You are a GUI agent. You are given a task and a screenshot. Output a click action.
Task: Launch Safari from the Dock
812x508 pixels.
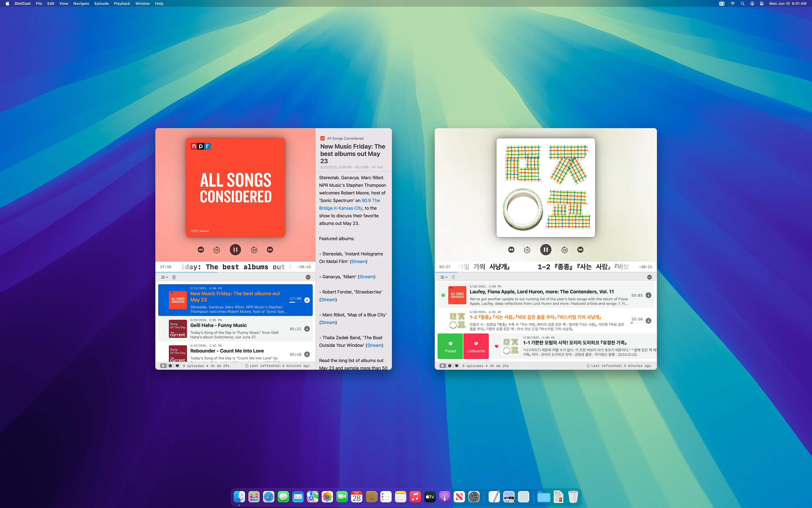click(x=268, y=497)
